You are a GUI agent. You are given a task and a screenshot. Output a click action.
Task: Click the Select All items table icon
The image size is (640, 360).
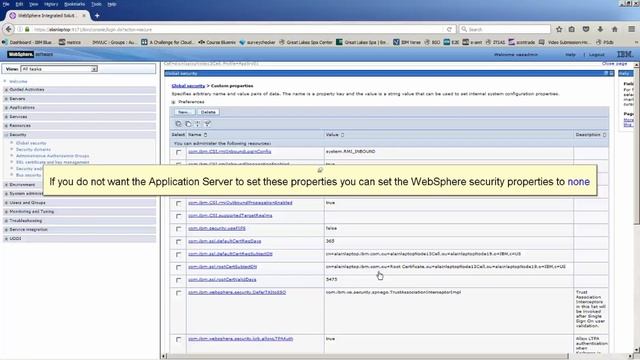(178, 124)
